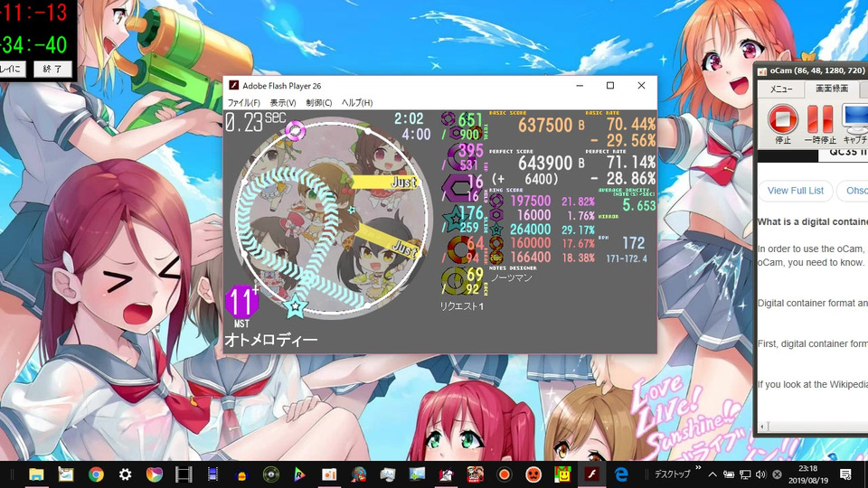Open the ファイル(F) menu in Flash Player
This screenshot has height=488, width=868.
tap(243, 103)
